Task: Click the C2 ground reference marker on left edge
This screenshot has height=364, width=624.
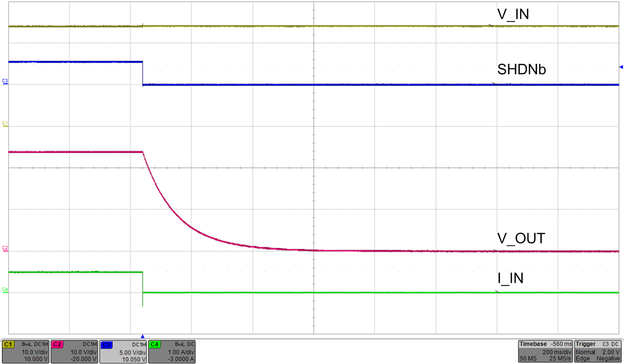Action: point(5,250)
